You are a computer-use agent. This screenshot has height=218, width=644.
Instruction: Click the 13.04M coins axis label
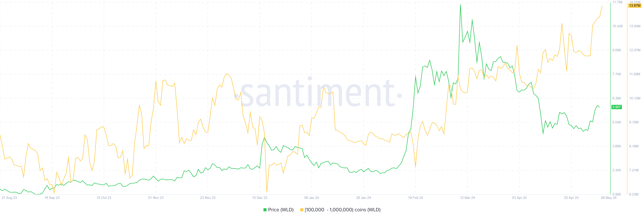point(634,26)
